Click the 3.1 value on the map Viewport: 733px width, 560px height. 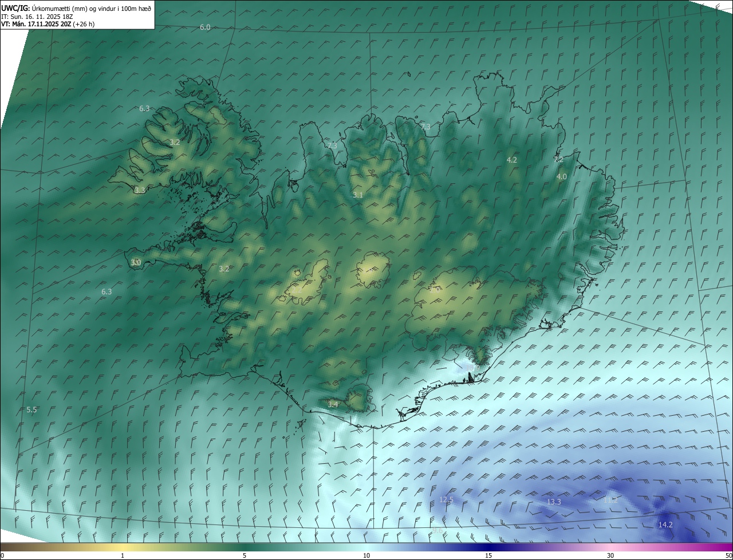(358, 195)
